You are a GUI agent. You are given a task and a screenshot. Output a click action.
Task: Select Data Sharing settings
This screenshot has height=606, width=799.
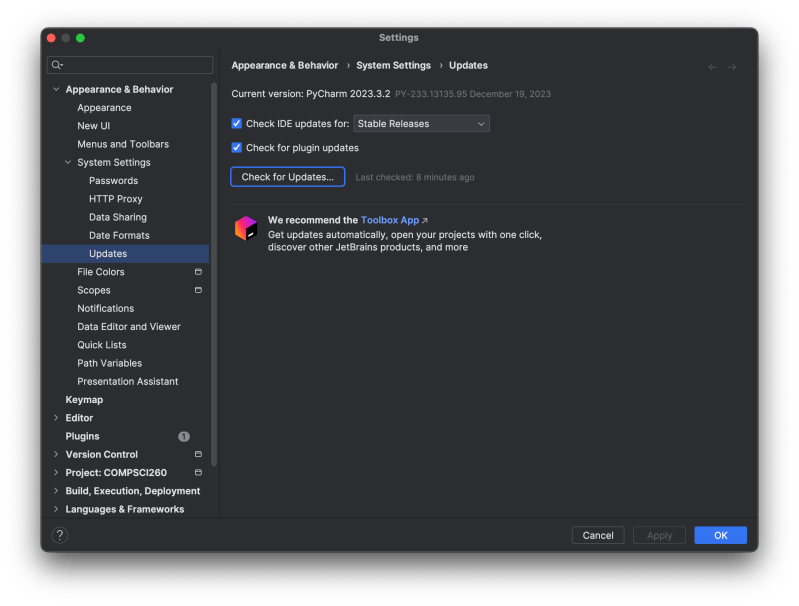118,217
